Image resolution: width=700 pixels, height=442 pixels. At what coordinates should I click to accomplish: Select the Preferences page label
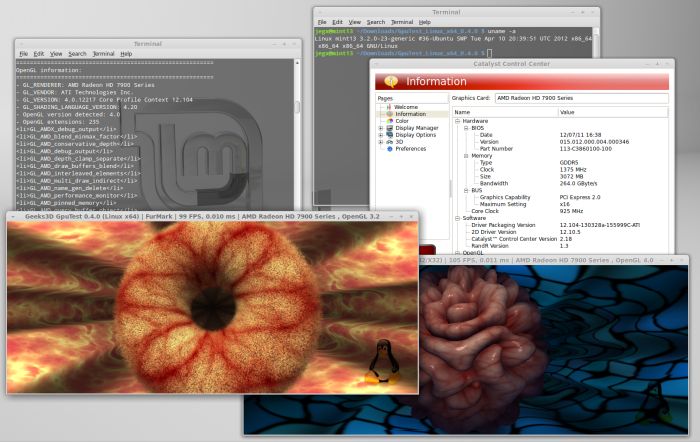pyautogui.click(x=411, y=149)
